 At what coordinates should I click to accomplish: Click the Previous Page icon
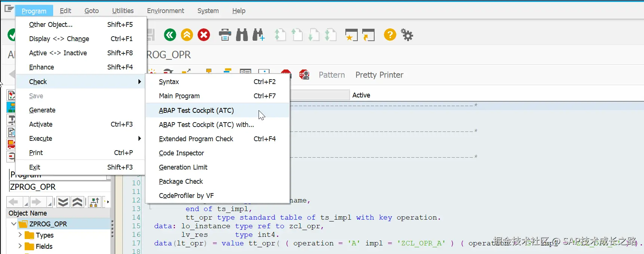coord(297,35)
